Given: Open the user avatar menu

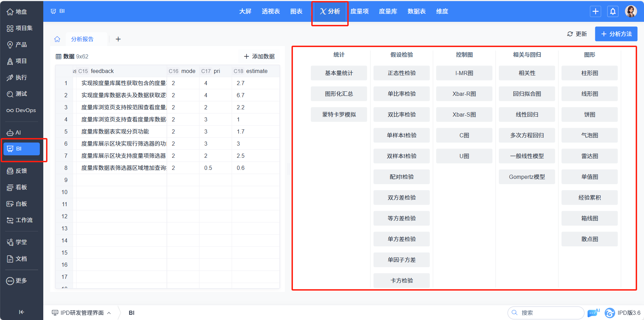Looking at the screenshot, I should (x=631, y=11).
